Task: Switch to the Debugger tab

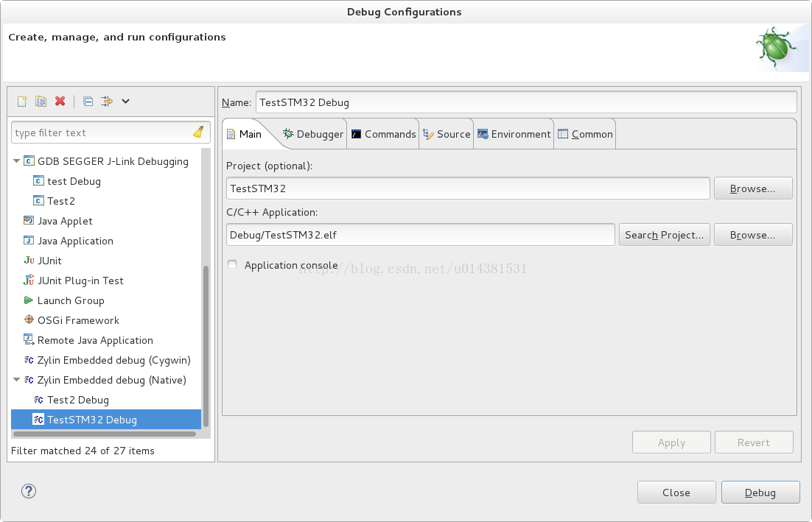Action: click(313, 134)
